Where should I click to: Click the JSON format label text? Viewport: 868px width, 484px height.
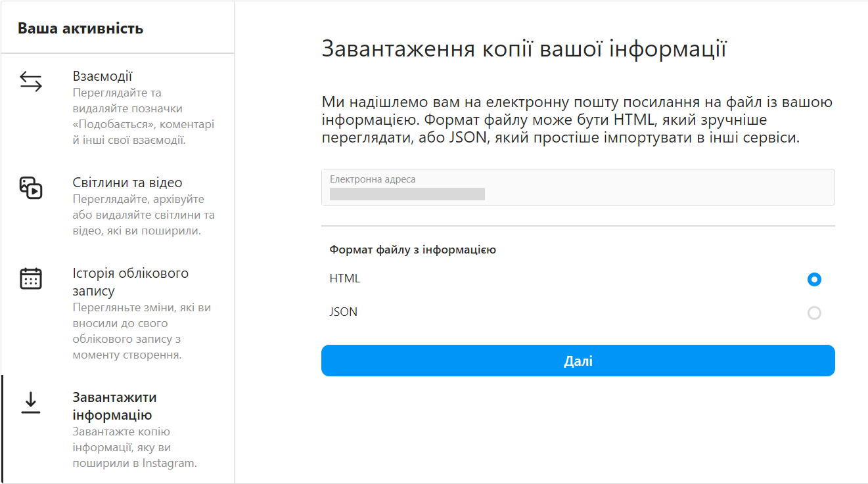[342, 311]
